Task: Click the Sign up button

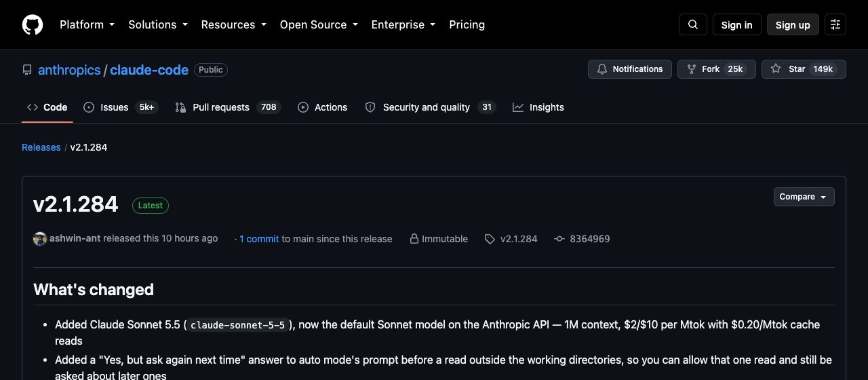Action: 793,24
